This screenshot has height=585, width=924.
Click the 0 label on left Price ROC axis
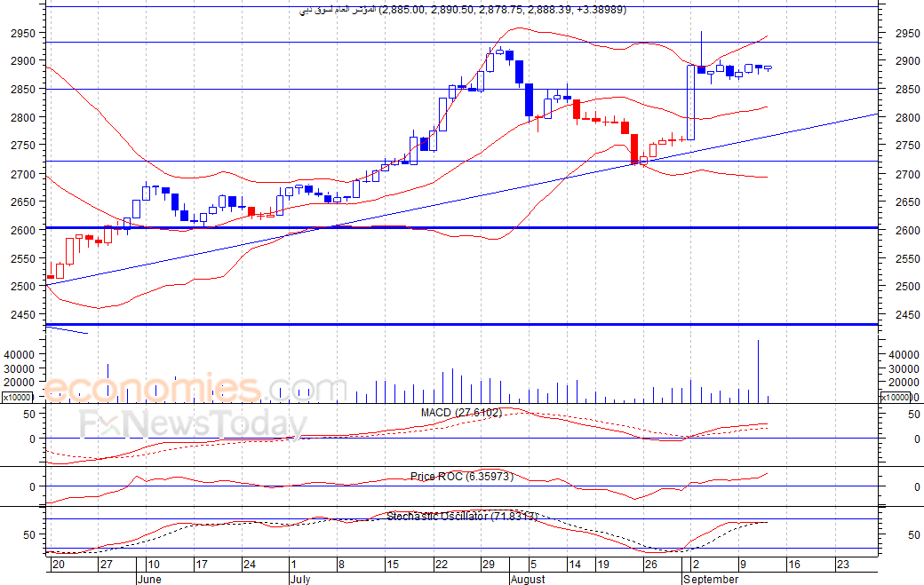(x=32, y=487)
